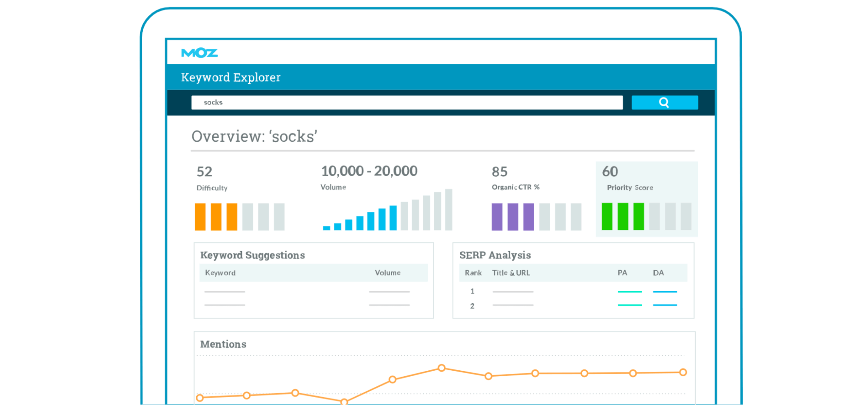This screenshot has height=405, width=868.
Task: Click the Volume label under 10,000 - 20,000
Action: [333, 187]
